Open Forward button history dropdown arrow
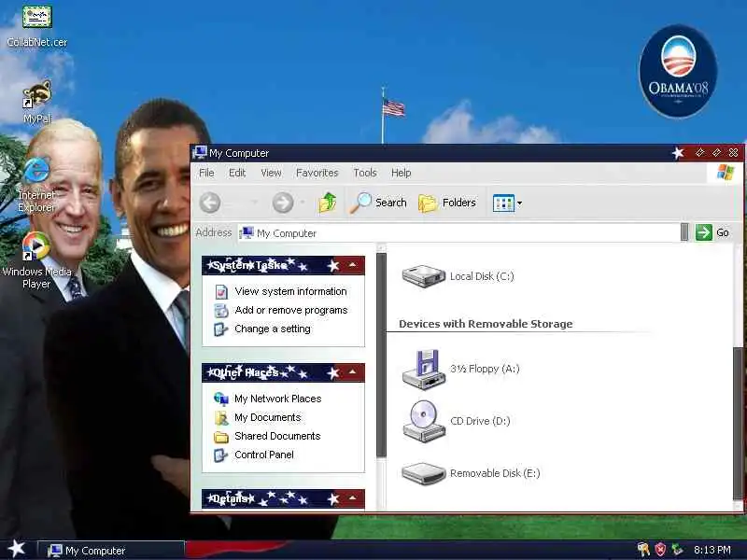Screen dimensions: 747x560 (303, 203)
